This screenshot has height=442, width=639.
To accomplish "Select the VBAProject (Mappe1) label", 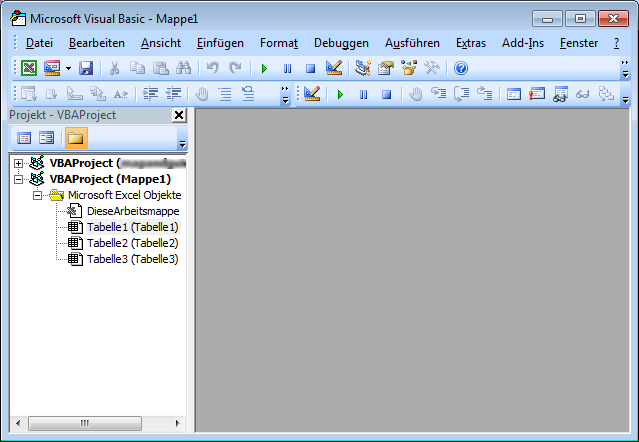I will pyautogui.click(x=110, y=179).
